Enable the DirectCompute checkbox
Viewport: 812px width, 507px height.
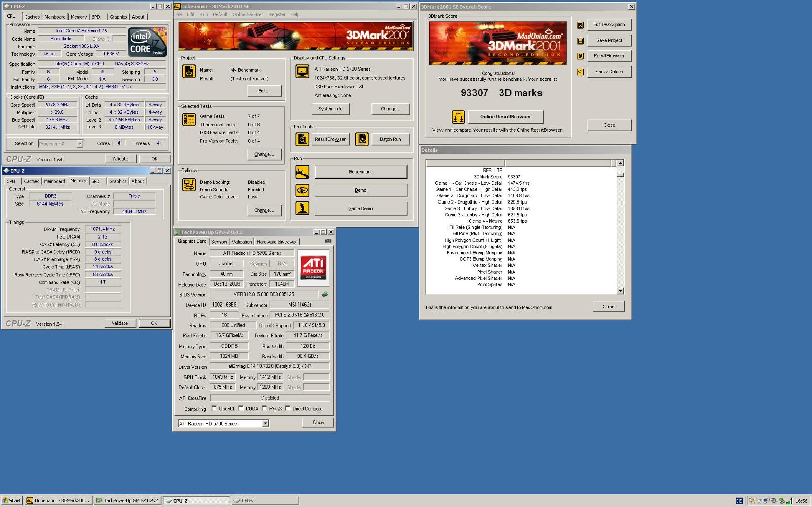(x=288, y=409)
